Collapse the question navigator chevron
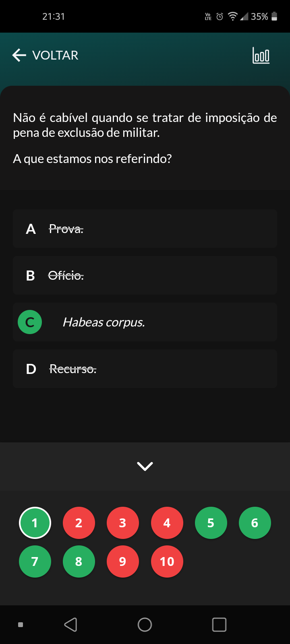The image size is (290, 644). coord(145,466)
